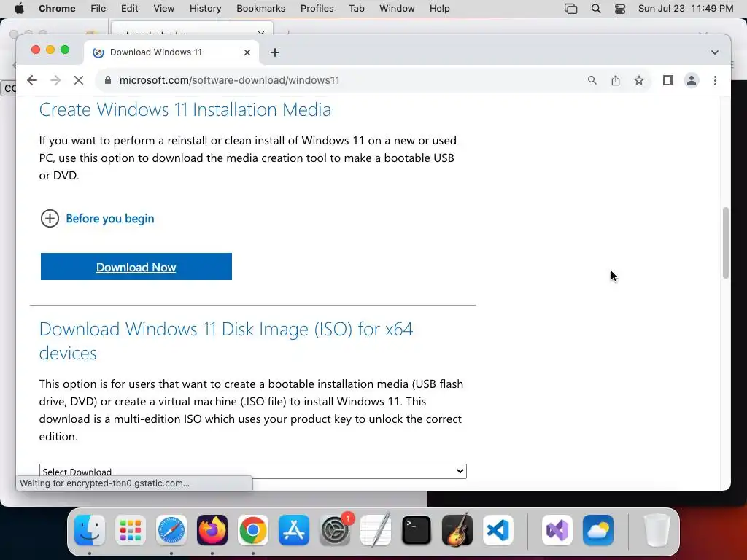The width and height of the screenshot is (747, 560).
Task: Open TextEdit from the Dock
Action: tap(376, 530)
